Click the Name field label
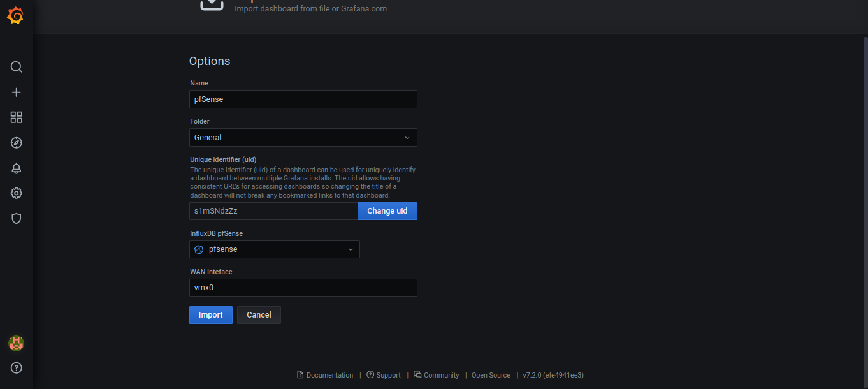The width and height of the screenshot is (868, 389). coord(199,83)
